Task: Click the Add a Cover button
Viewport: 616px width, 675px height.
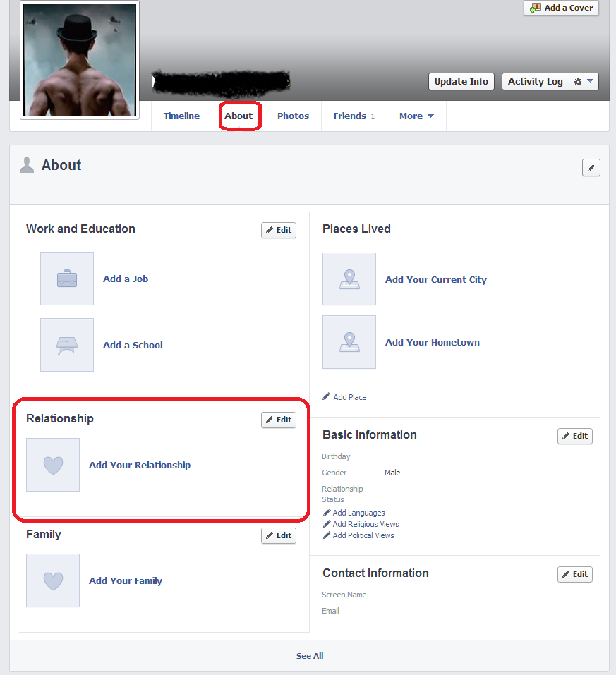Action: [561, 8]
